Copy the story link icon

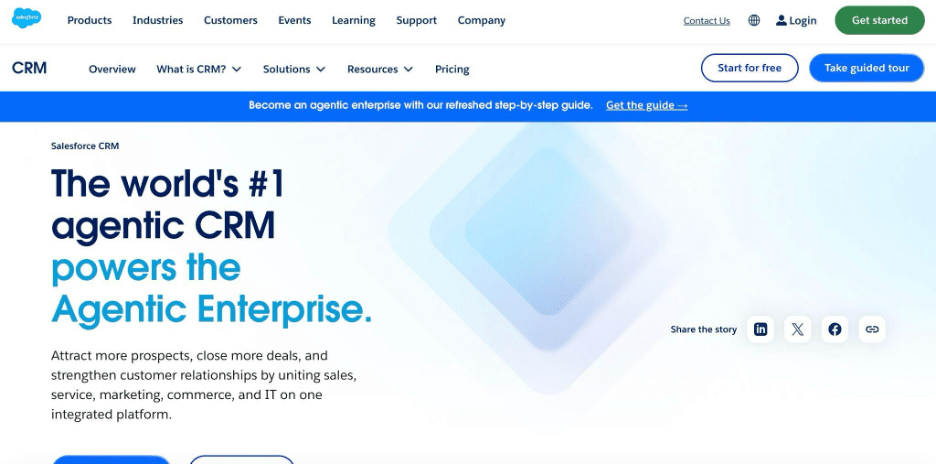(x=872, y=329)
